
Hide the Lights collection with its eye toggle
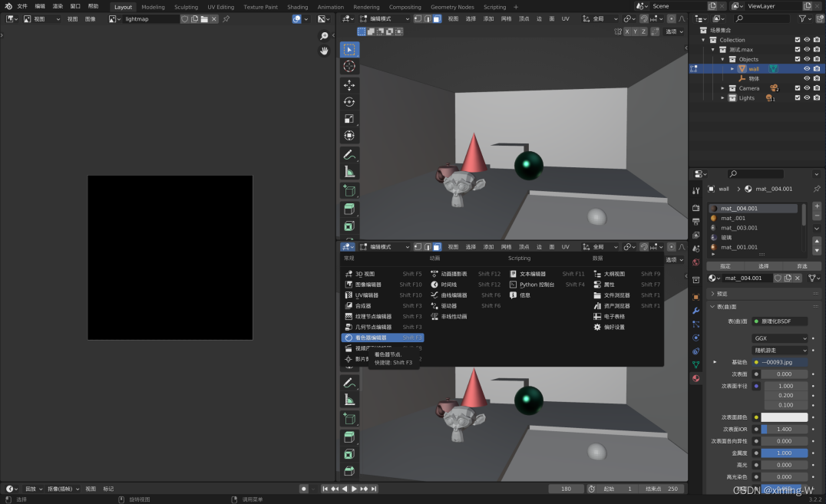pos(807,97)
